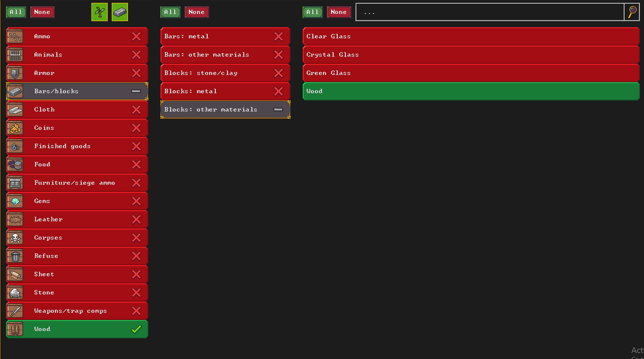644x359 pixels.
Task: Toggle the Bars/blocks partial dash mark
Action: tap(136, 91)
